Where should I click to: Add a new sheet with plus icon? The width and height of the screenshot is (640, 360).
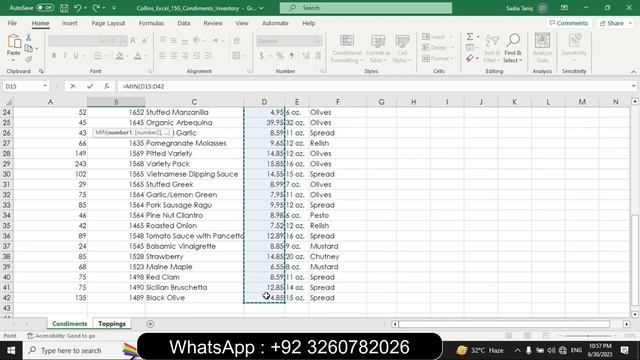click(x=150, y=324)
